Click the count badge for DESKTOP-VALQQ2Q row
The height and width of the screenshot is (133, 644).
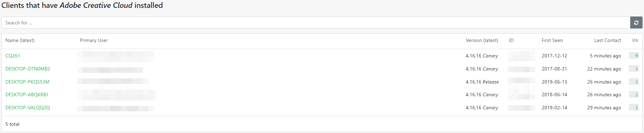(634, 107)
